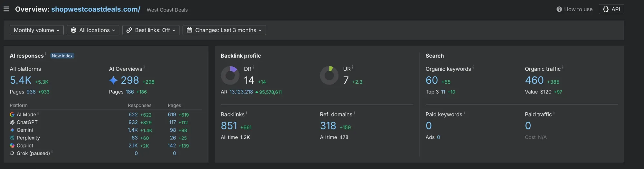
Task: Click Paid keywords count 0
Action: (429, 126)
